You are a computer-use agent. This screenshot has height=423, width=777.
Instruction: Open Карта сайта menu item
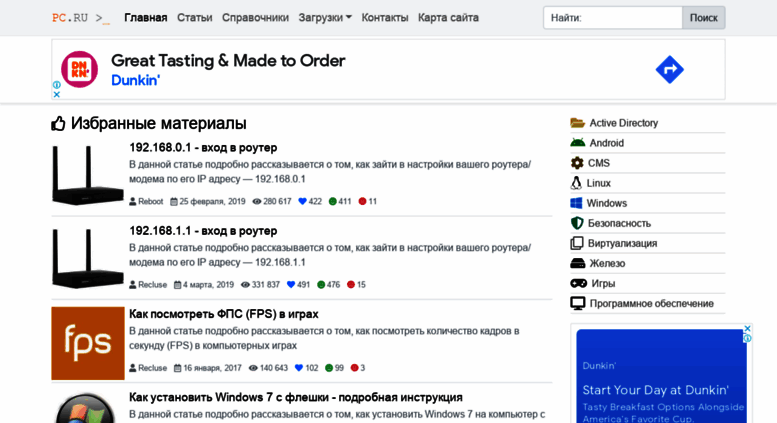click(448, 18)
